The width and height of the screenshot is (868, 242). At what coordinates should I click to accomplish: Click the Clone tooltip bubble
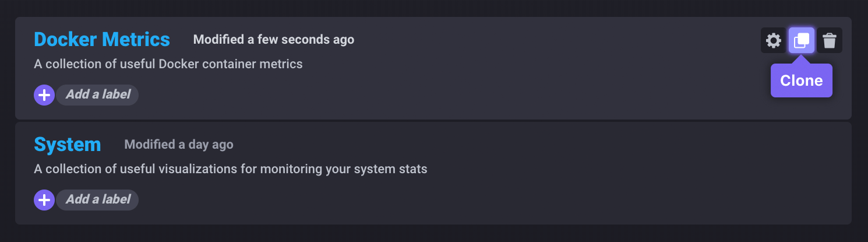[x=802, y=80]
